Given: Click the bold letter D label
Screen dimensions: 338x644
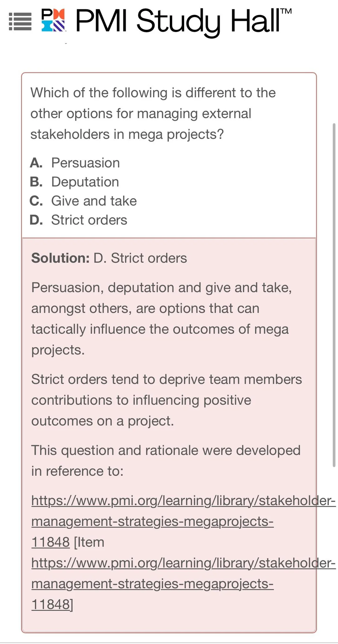Looking at the screenshot, I should pos(36,220).
